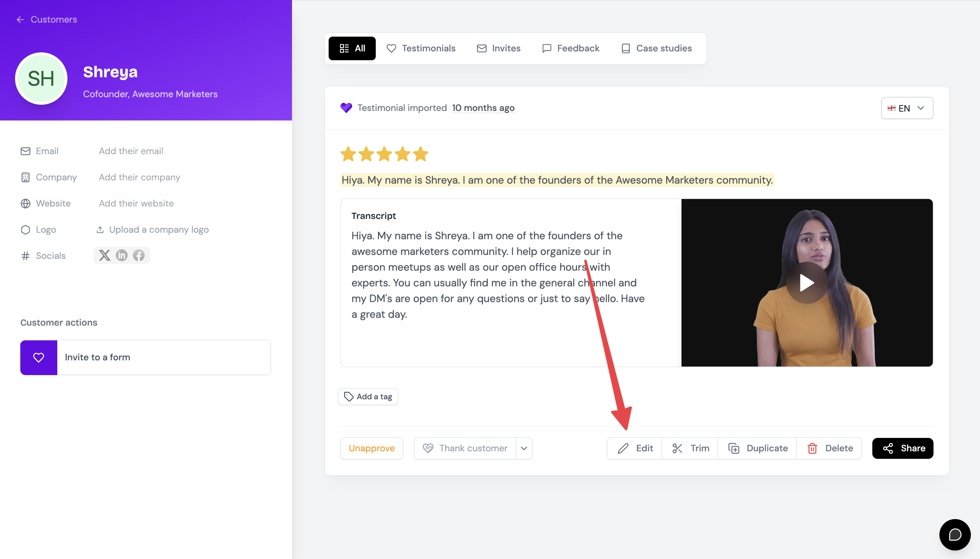
Task: Click the Logo hexagon icon
Action: 25,230
